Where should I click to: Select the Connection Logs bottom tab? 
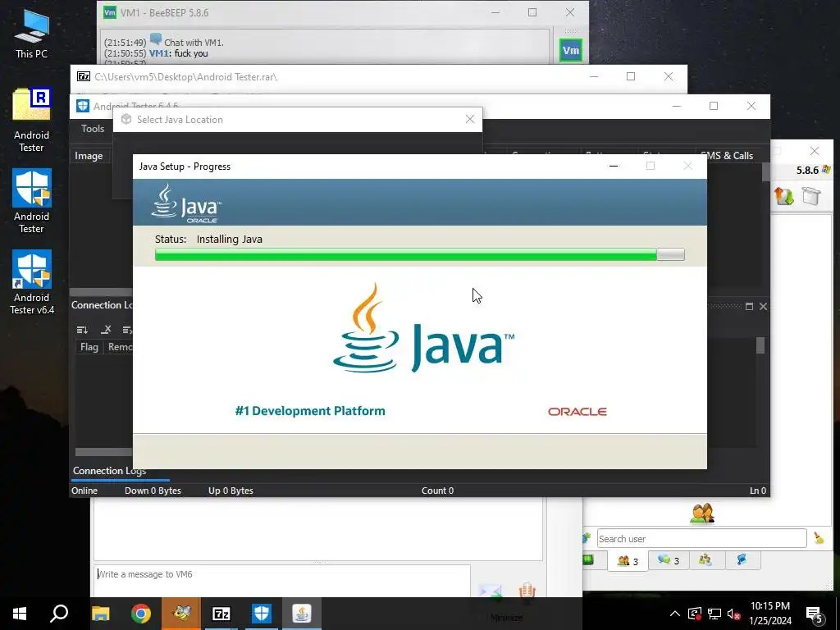point(109,471)
